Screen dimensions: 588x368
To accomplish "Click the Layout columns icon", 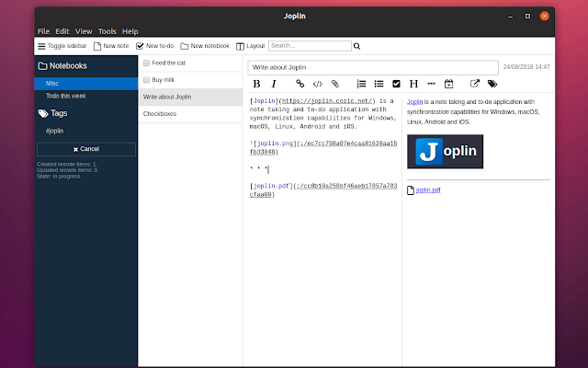I will coord(240,46).
